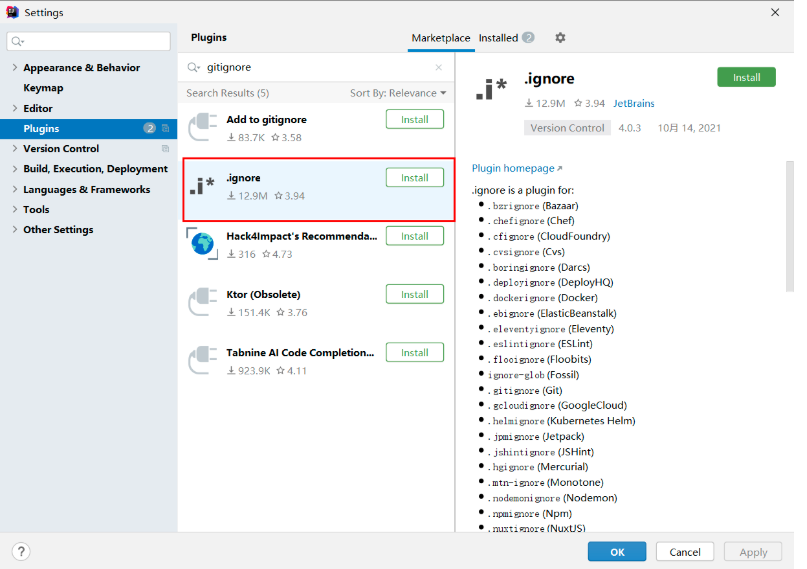This screenshot has height=569, width=807.
Task: Expand Appearance & Behavior settings
Action: tap(14, 67)
